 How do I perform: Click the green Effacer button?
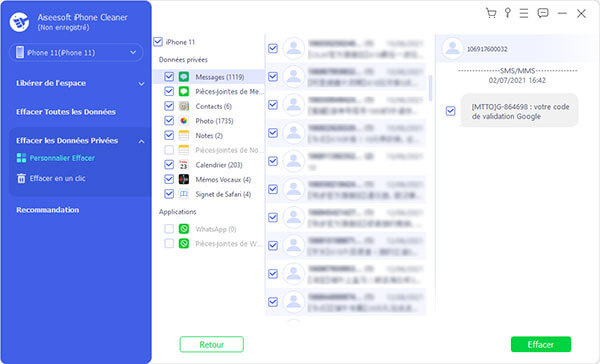(x=541, y=344)
